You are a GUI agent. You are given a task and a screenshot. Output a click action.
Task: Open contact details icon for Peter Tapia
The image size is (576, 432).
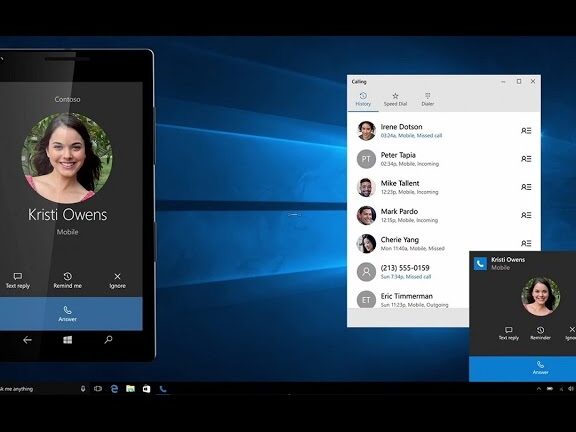[526, 159]
